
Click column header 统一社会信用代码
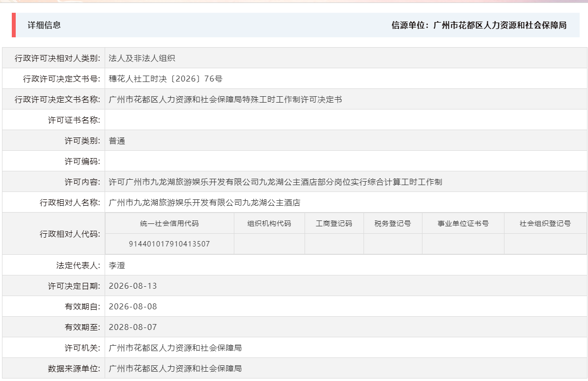[169, 223]
